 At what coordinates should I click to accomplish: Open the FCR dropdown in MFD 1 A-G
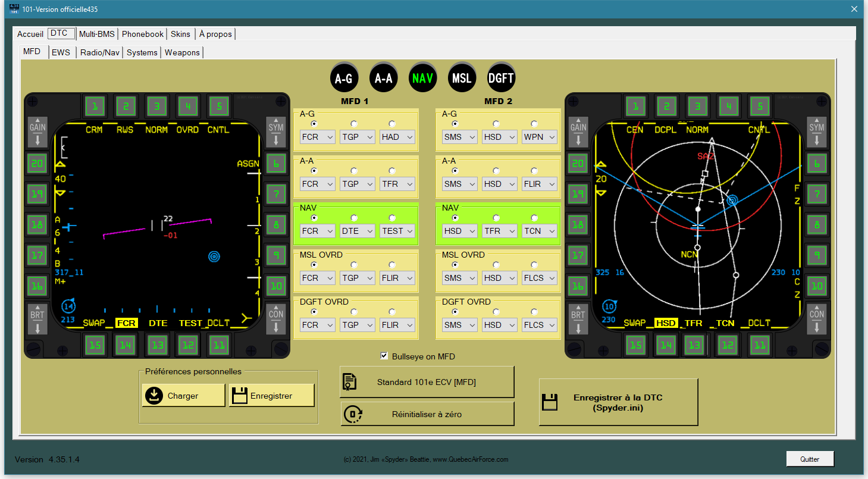click(318, 137)
